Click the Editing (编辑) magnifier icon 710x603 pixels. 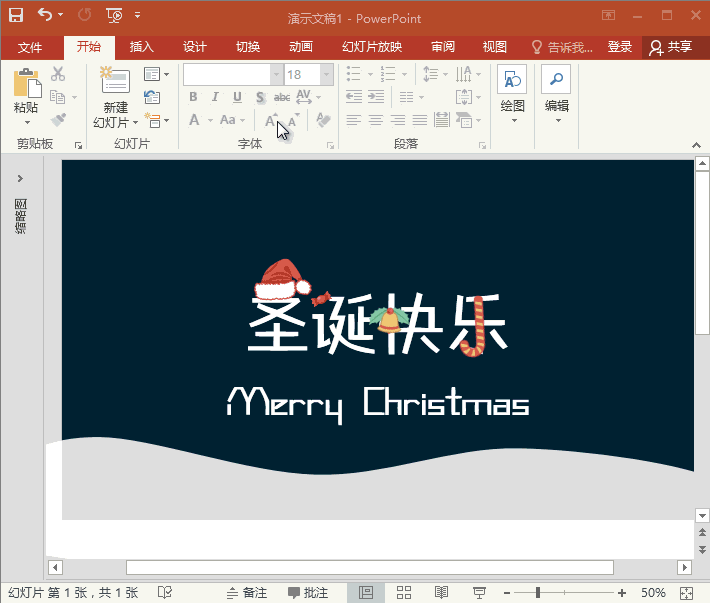[556, 82]
